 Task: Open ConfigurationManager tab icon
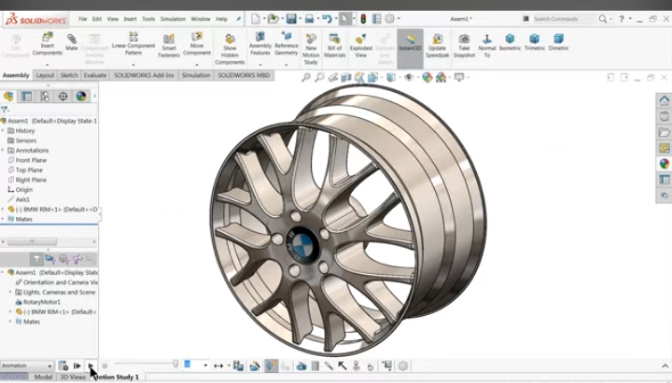[45, 96]
